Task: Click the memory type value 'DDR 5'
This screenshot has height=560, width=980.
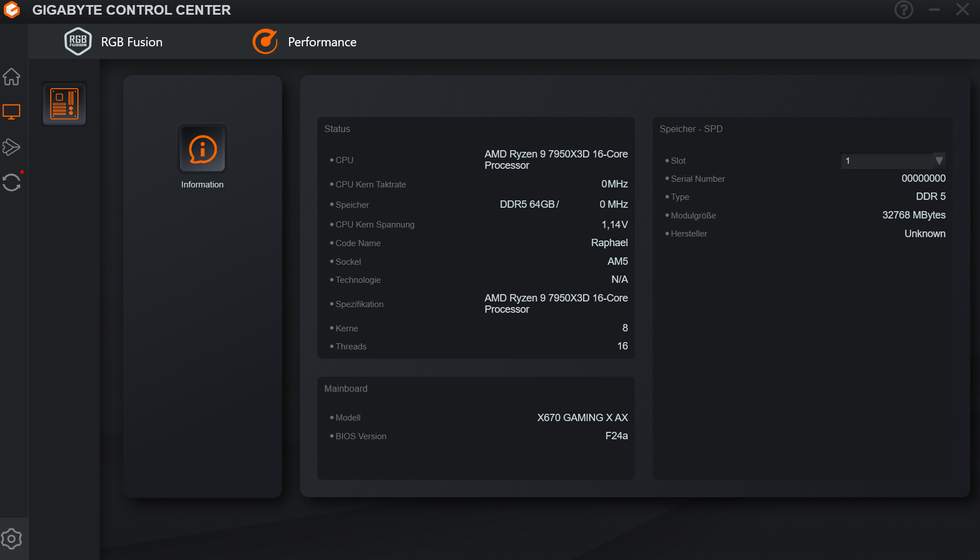Action: [x=931, y=196]
